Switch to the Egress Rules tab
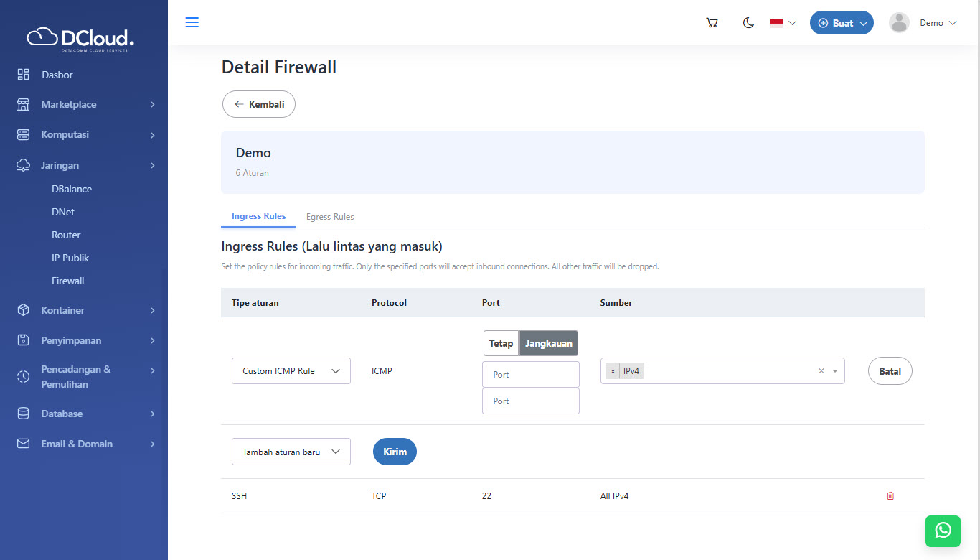Viewport: 980px width, 560px height. (x=330, y=217)
